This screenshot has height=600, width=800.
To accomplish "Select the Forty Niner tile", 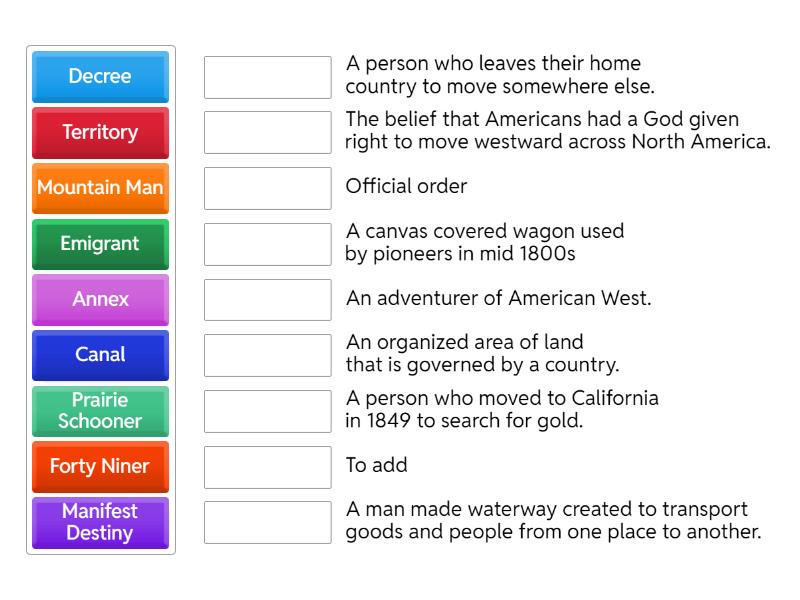I will 100,467.
